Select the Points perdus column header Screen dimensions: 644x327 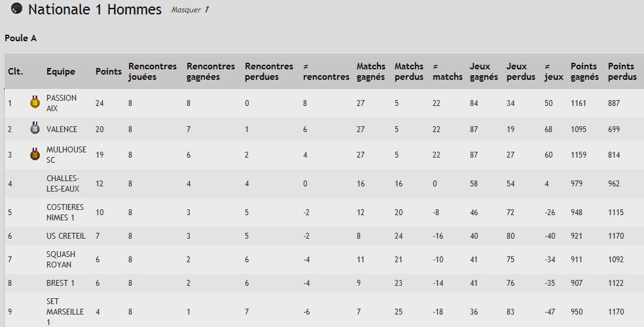point(622,71)
